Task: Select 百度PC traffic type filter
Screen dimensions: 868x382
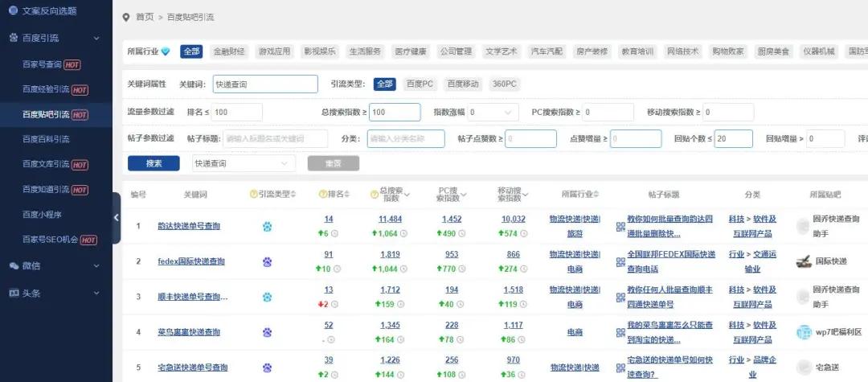Action: click(x=420, y=84)
